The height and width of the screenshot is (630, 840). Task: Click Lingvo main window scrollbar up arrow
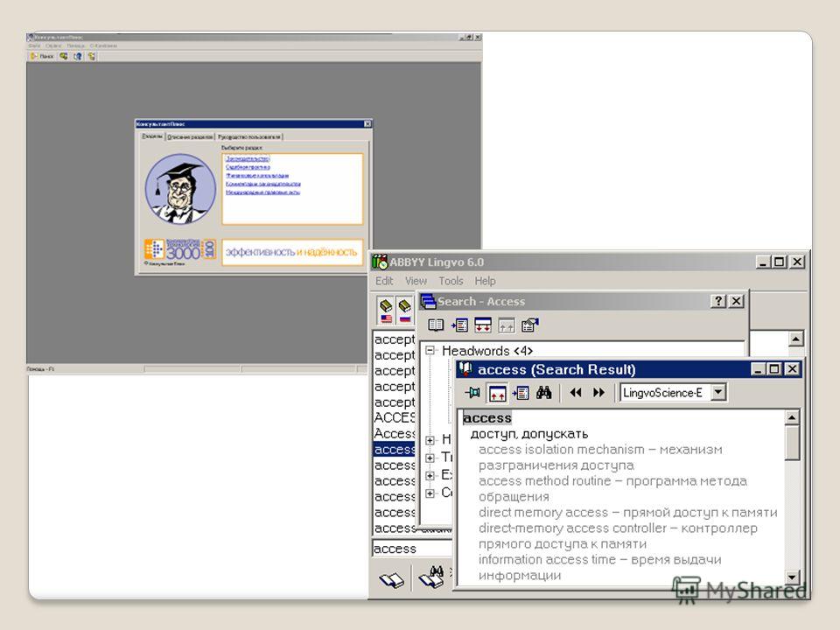(x=796, y=339)
